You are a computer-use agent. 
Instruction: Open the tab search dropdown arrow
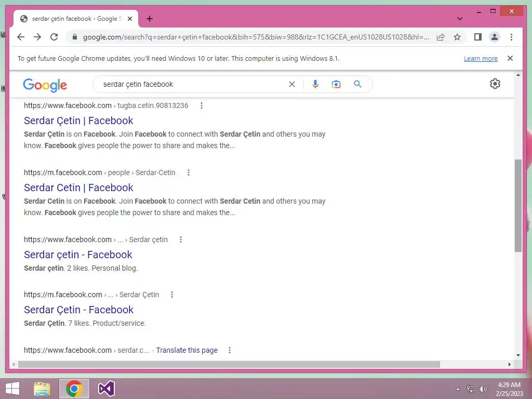point(459,19)
